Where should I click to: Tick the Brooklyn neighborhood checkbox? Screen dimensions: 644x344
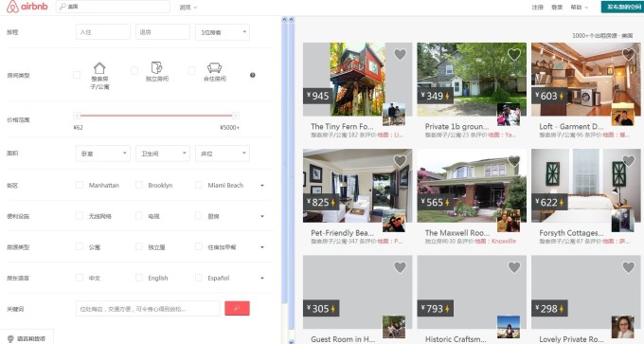[139, 185]
